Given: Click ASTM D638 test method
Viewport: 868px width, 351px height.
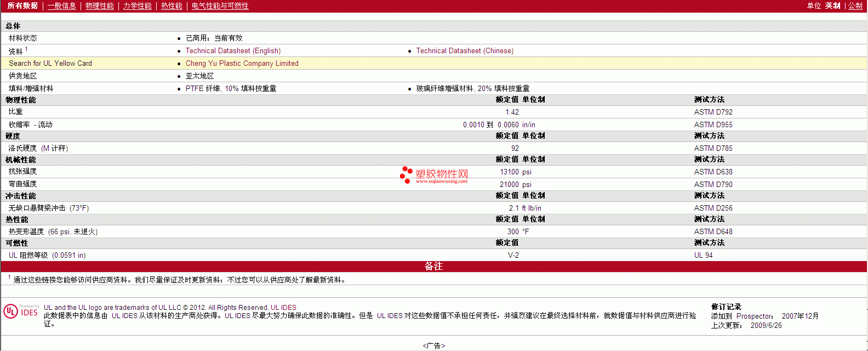Looking at the screenshot, I should [x=713, y=172].
